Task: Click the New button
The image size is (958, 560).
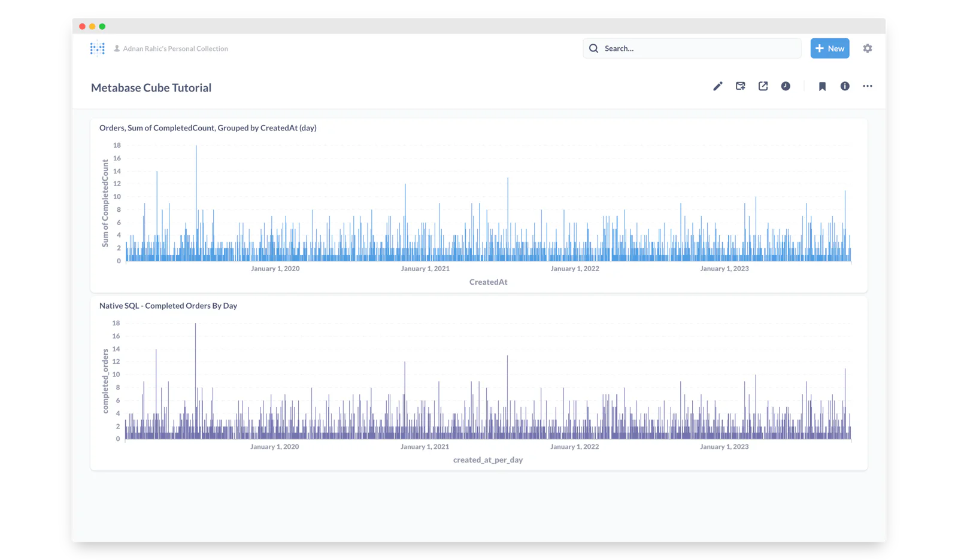Action: click(x=830, y=48)
